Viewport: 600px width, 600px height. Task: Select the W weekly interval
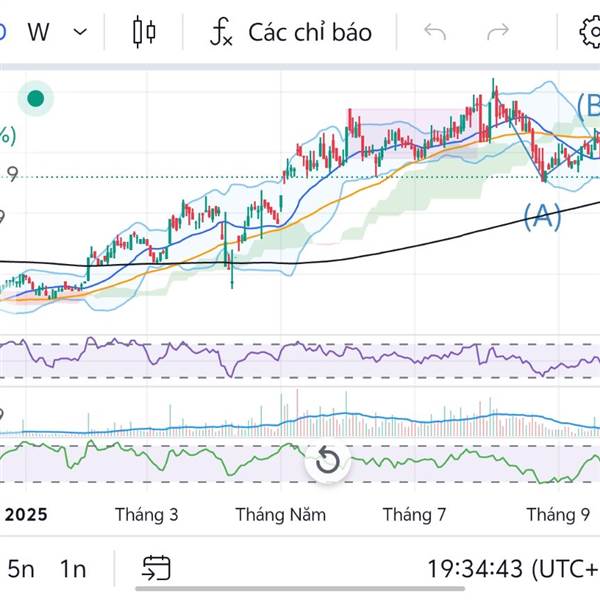[38, 32]
